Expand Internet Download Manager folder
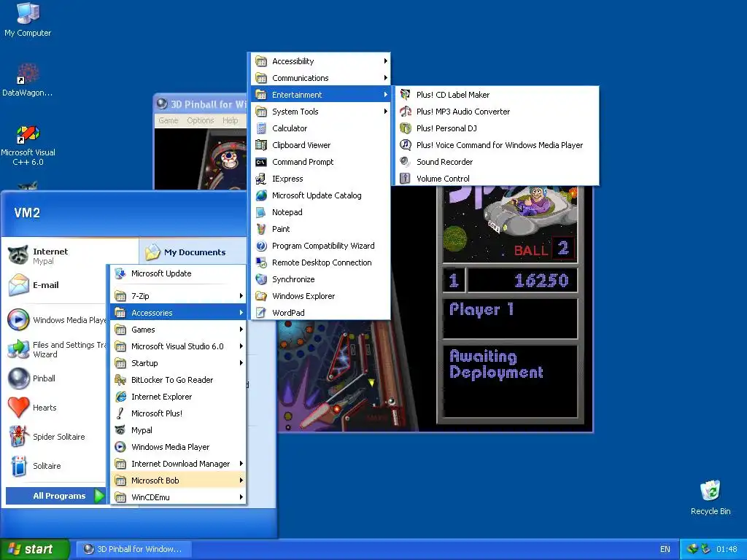This screenshot has width=747, height=560. (x=179, y=464)
